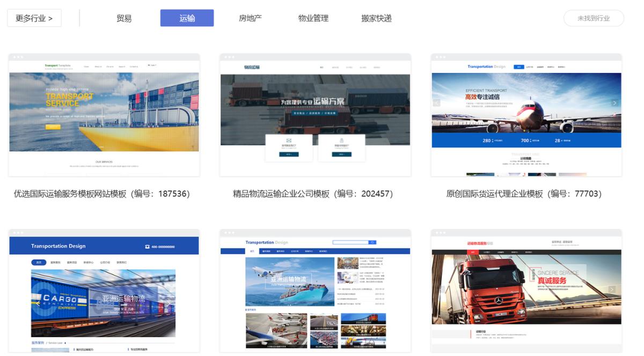Viewport: 644px width, 356px height.
Task: Expand the 更多行业 industry list
Action: coord(34,18)
